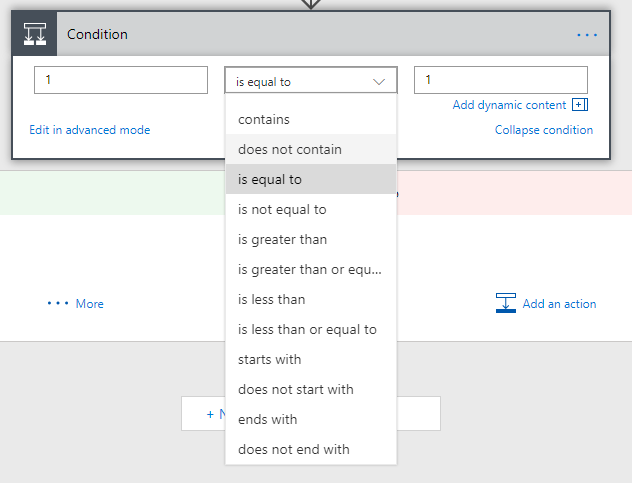This screenshot has width=632, height=483.
Task: Focus the left condition value field
Action: (x=121, y=80)
